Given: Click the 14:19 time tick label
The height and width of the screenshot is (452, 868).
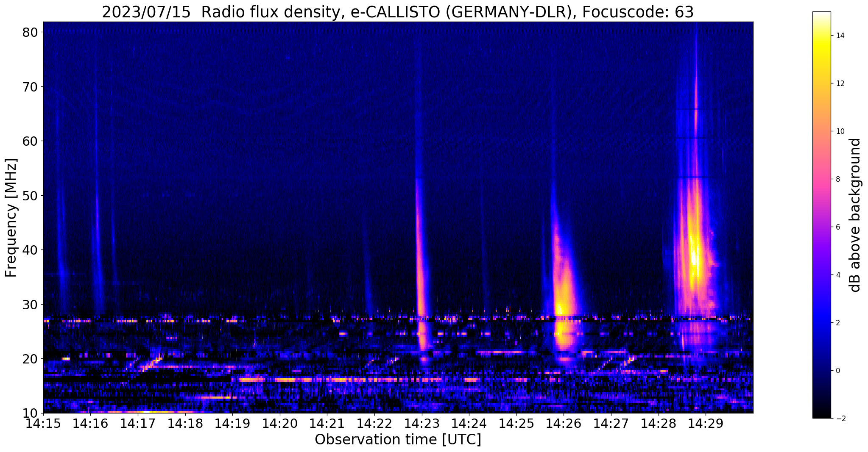Looking at the screenshot, I should click(232, 424).
